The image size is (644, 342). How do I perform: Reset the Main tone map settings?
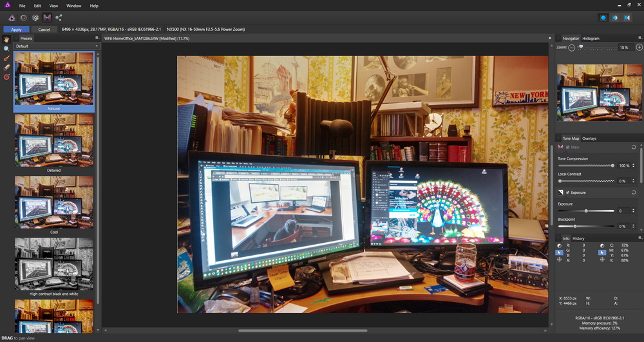click(x=633, y=147)
